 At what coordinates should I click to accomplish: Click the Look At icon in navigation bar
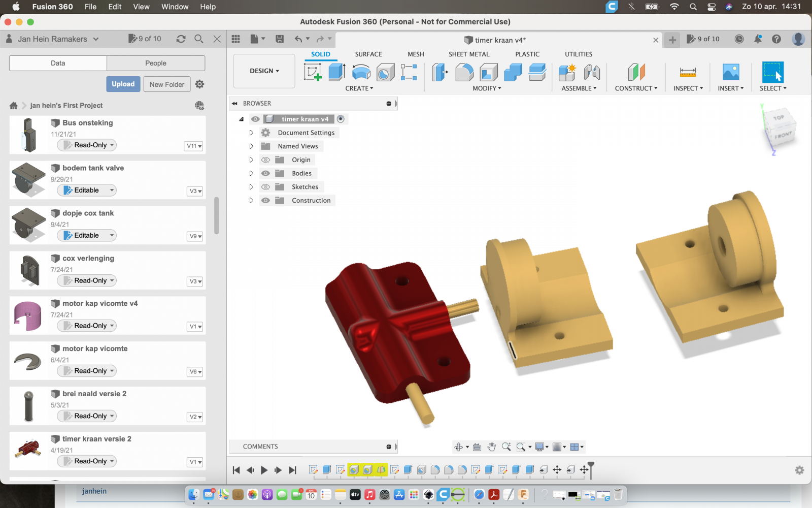point(477,447)
